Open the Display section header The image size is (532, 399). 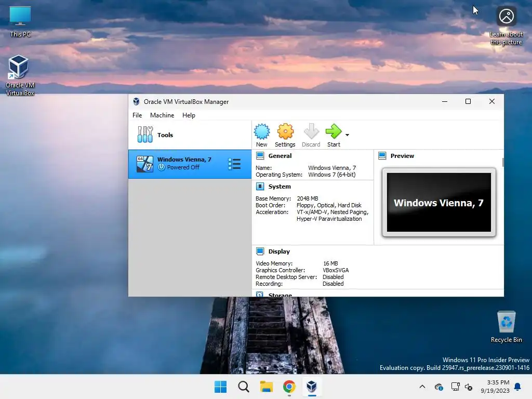click(279, 251)
